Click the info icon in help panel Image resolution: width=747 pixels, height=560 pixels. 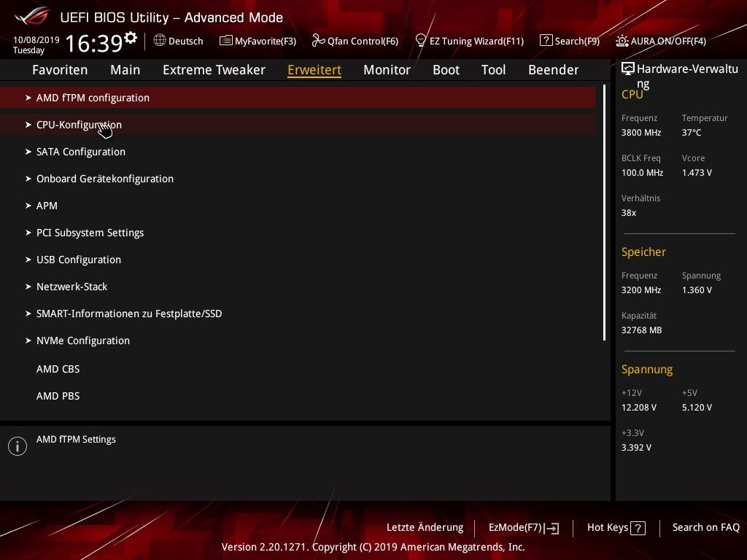[x=18, y=446]
